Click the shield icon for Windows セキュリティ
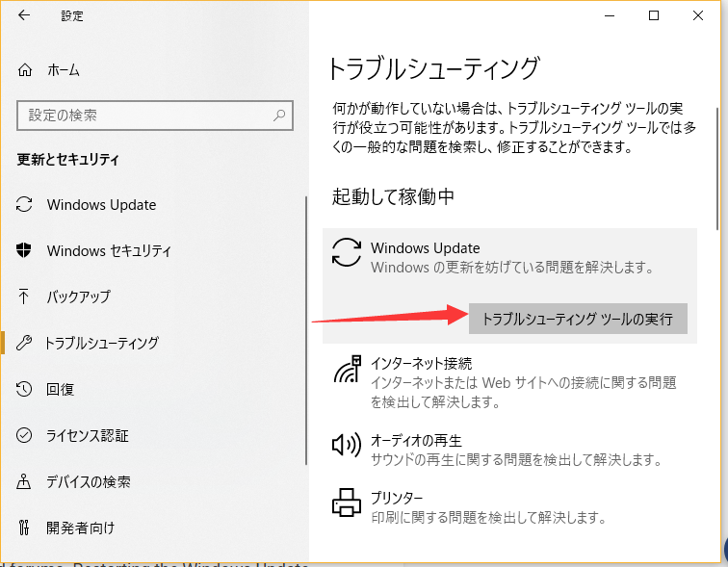 point(24,250)
